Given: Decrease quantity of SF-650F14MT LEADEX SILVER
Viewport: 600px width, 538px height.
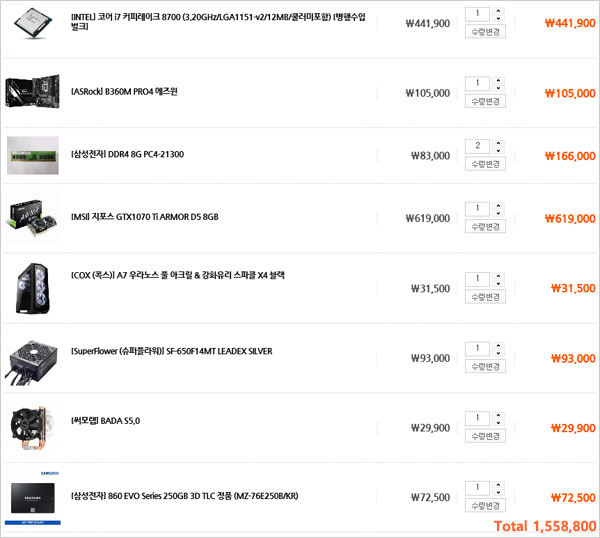Looking at the screenshot, I should coord(498,353).
